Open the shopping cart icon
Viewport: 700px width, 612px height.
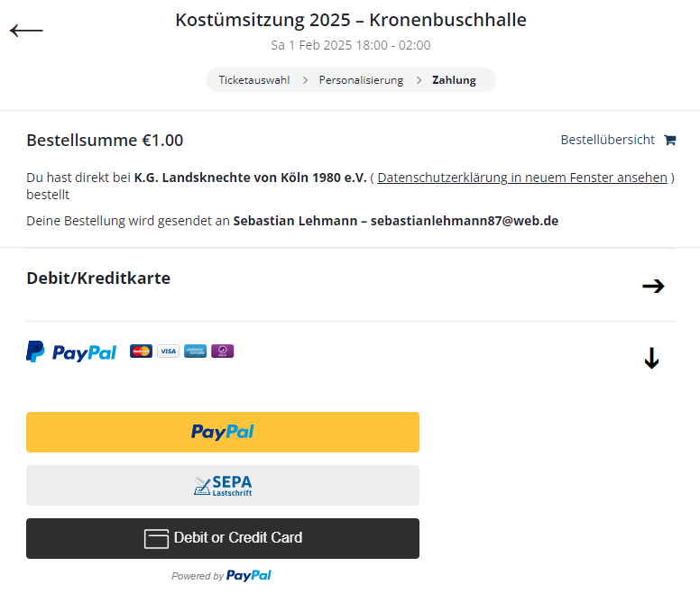click(669, 140)
